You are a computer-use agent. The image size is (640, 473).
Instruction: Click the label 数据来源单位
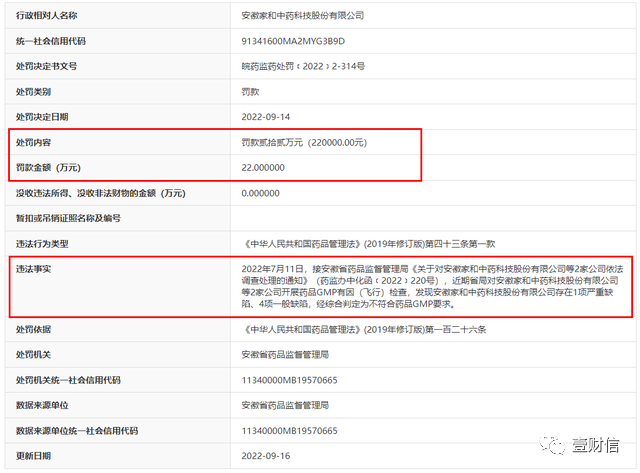[42, 405]
